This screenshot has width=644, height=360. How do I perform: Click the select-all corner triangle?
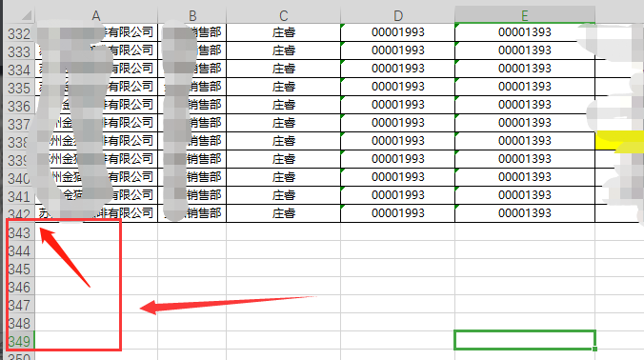(x=26, y=15)
